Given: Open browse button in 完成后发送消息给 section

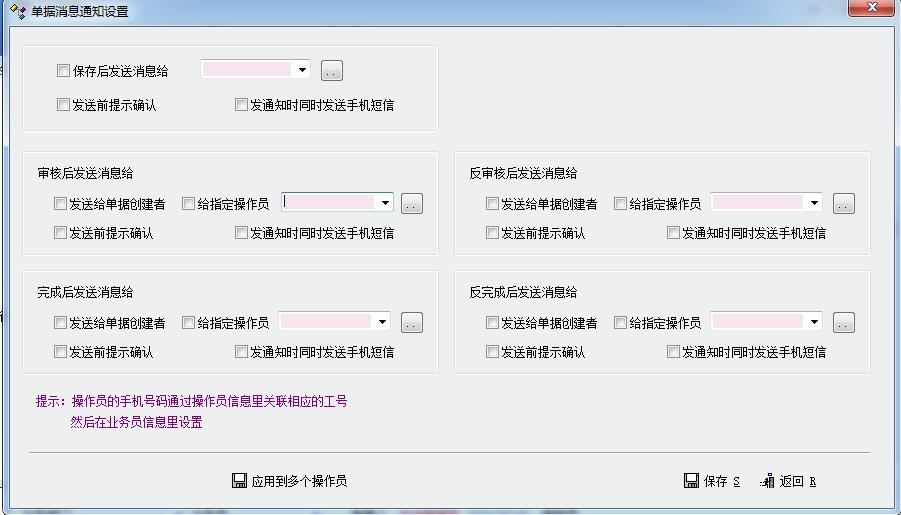Looking at the screenshot, I should point(412,323).
